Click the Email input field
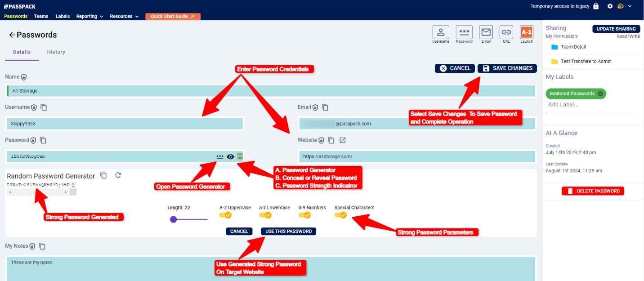 (417, 124)
